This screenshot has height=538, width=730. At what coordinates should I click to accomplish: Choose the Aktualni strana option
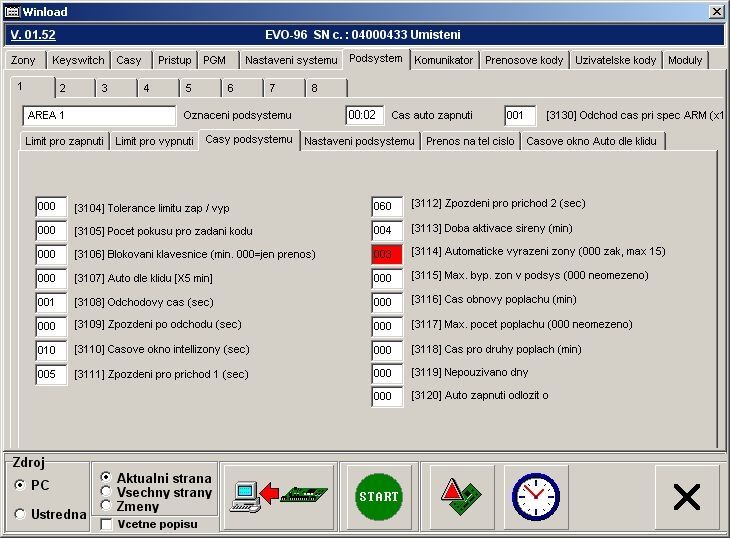[x=106, y=478]
